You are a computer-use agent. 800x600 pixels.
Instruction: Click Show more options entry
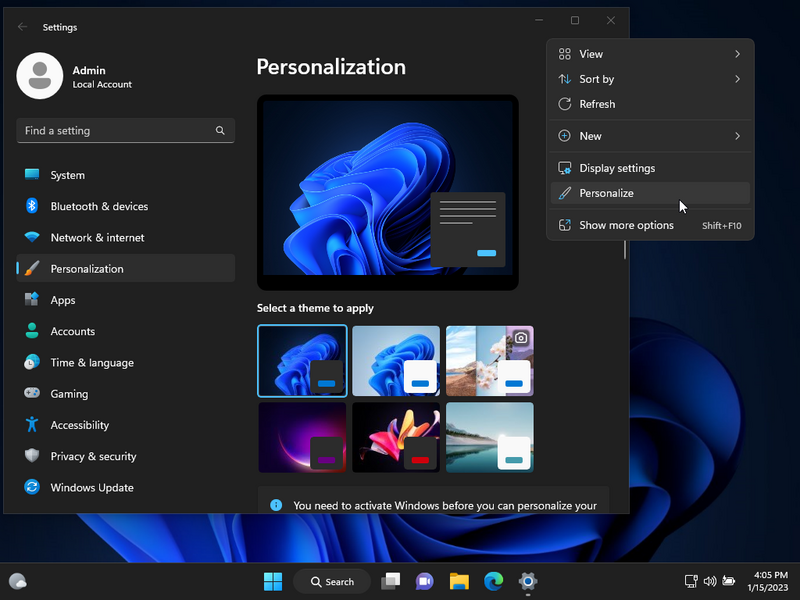(x=626, y=225)
